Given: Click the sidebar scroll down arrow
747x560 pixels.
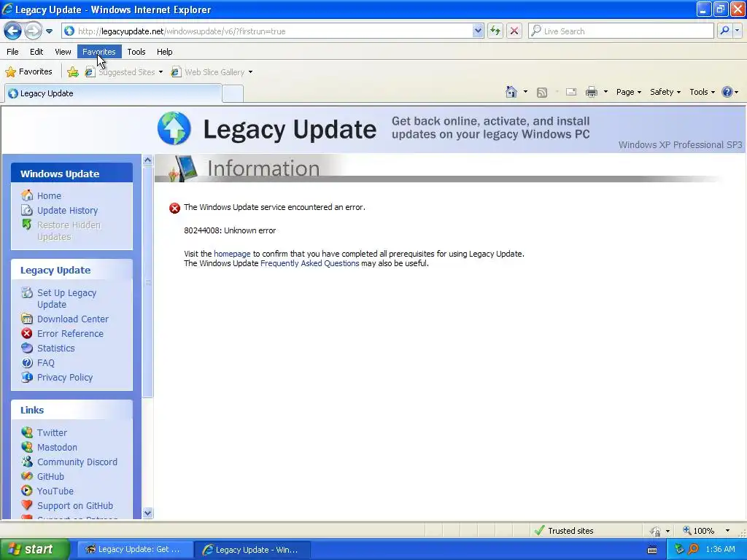Looking at the screenshot, I should tap(147, 513).
